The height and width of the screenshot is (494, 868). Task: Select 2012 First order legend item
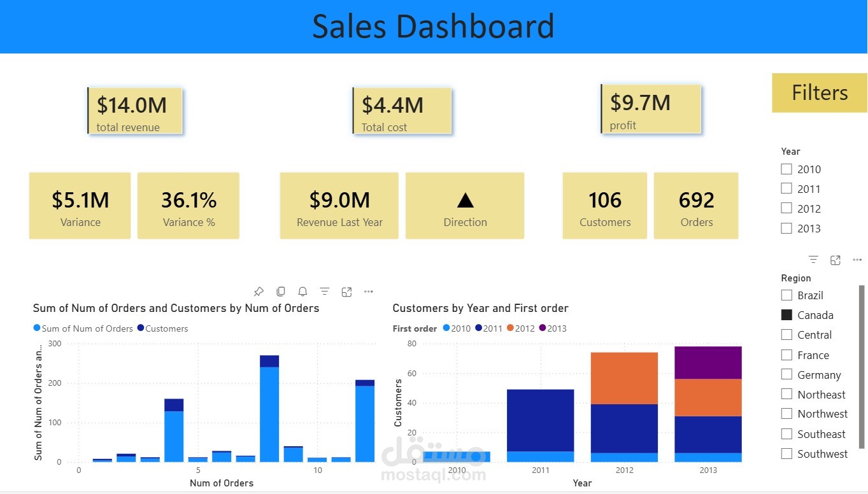tap(522, 328)
